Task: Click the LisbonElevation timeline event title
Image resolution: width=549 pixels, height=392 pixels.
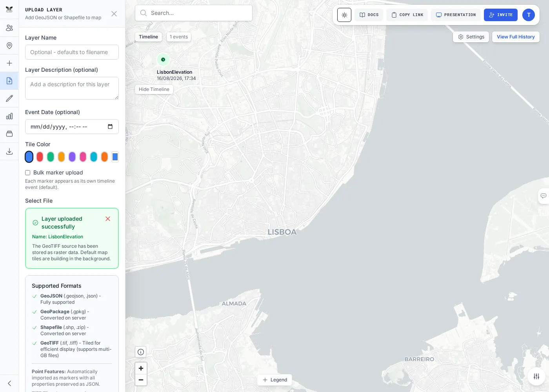Action: click(175, 72)
